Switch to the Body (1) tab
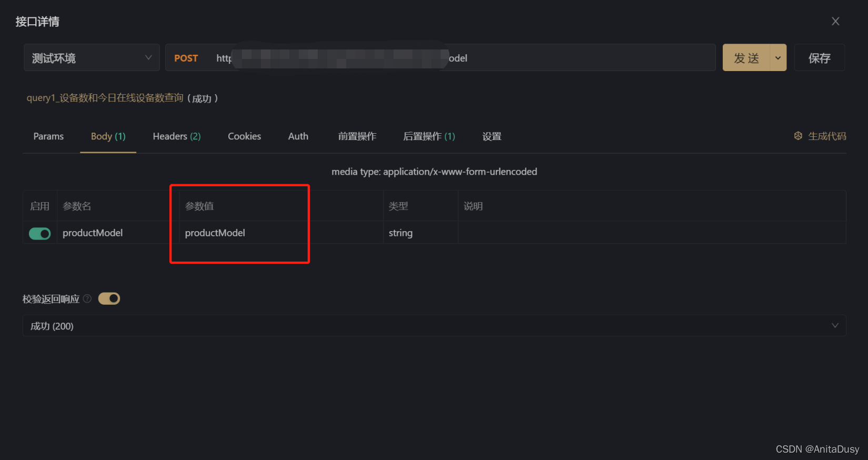This screenshot has width=868, height=460. 108,136
